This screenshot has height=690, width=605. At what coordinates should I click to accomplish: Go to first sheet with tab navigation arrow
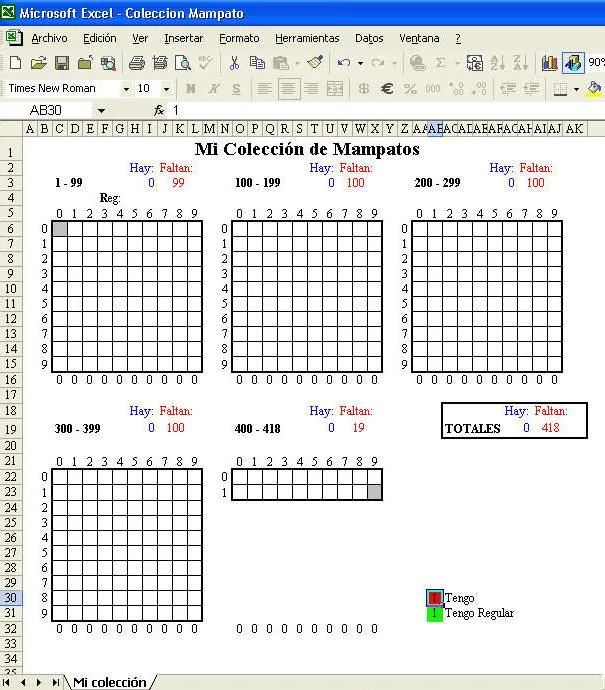point(7,683)
